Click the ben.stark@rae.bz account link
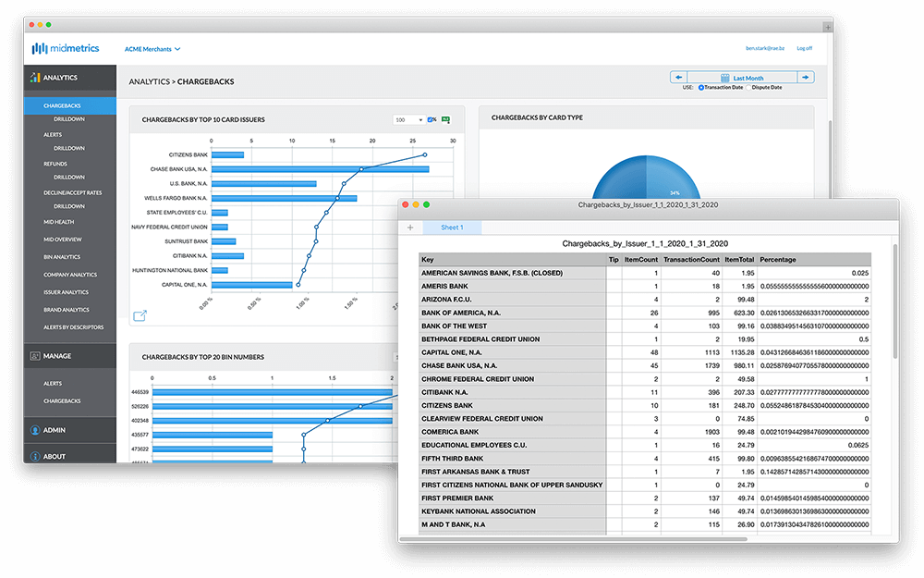The height and width of the screenshot is (578, 924). [x=764, y=48]
